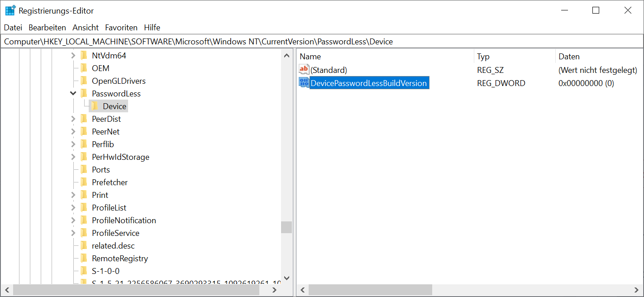Screen dimensions: 644x297
Task: Click the string value icon beside (Standard)
Action: [x=304, y=70]
